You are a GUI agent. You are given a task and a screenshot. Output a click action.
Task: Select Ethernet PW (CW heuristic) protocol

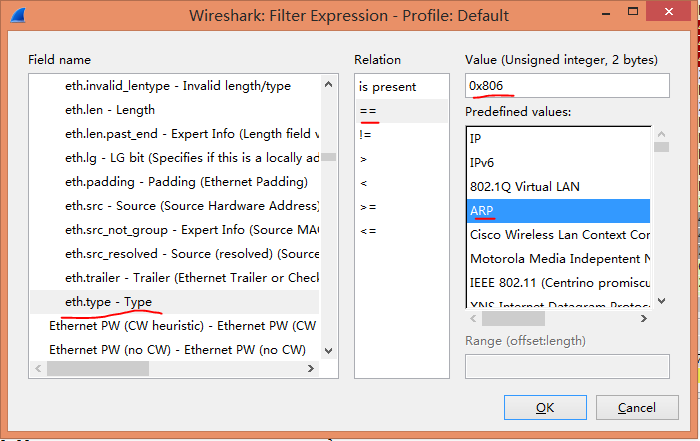click(x=175, y=326)
